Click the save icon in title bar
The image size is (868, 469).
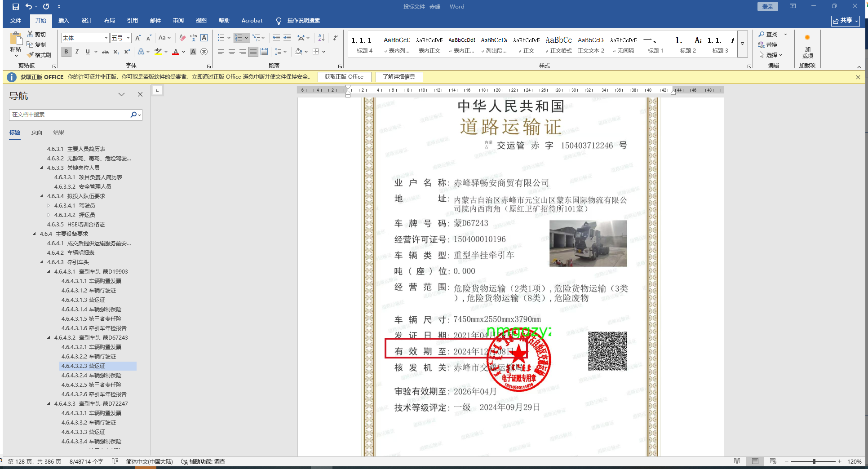coord(16,7)
